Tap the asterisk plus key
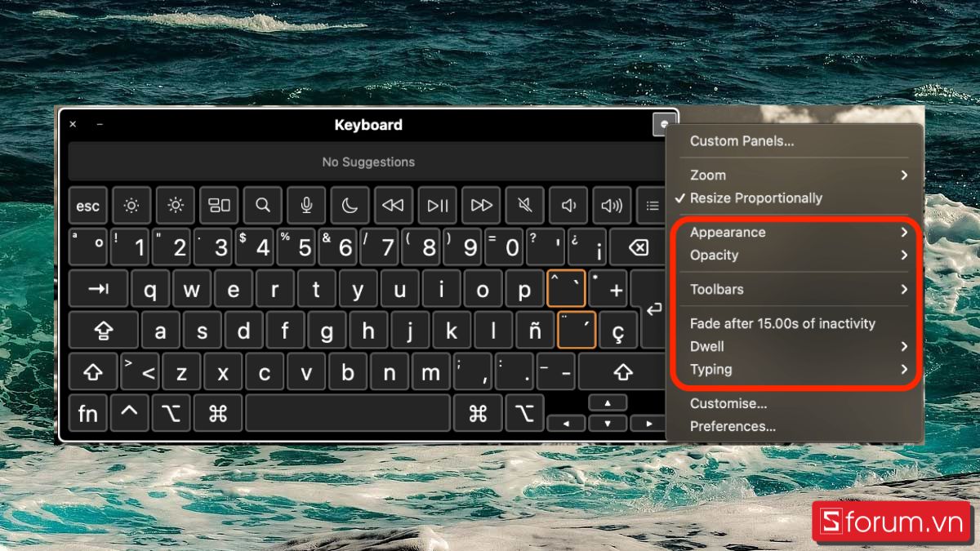This screenshot has width=980, height=551. click(x=608, y=289)
